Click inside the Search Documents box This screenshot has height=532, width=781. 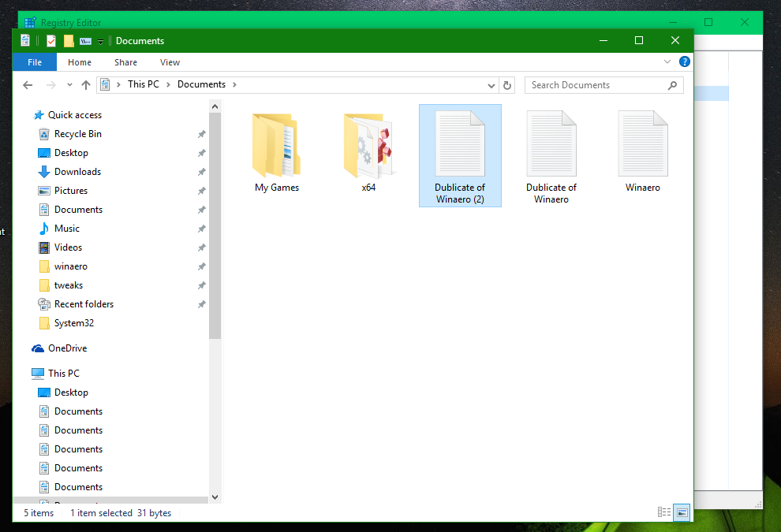(600, 84)
